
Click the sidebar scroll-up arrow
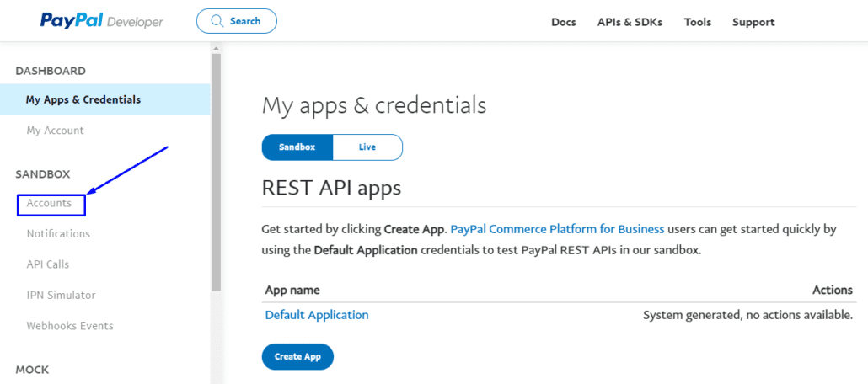[x=216, y=49]
